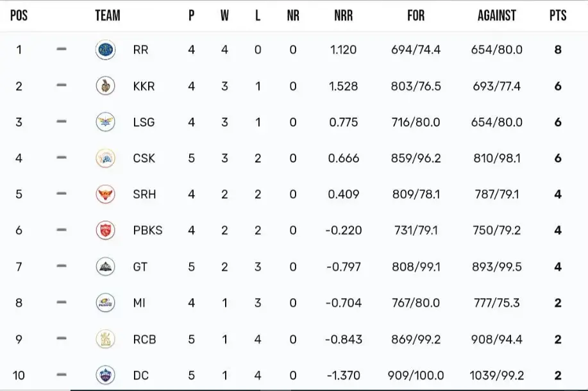Viewport: 588px width, 391px height.
Task: Open the PBKS team name
Action: [147, 230]
